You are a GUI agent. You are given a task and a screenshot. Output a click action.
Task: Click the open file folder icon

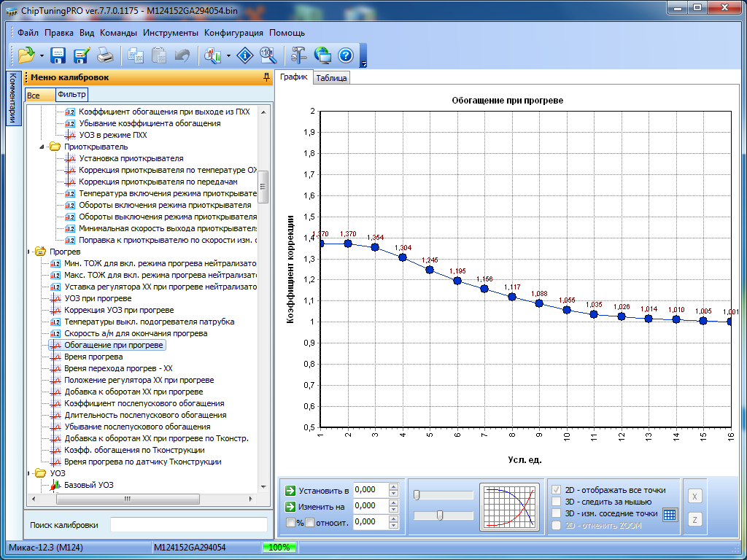[x=26, y=55]
